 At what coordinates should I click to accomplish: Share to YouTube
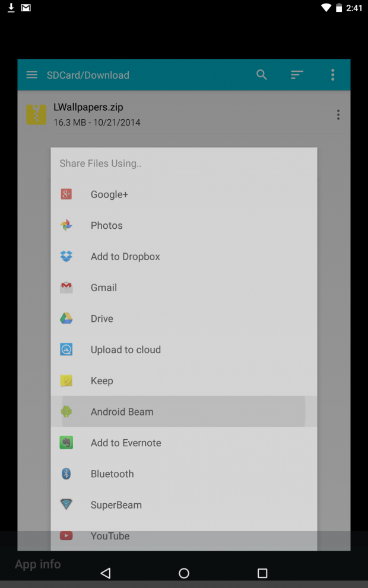point(184,536)
